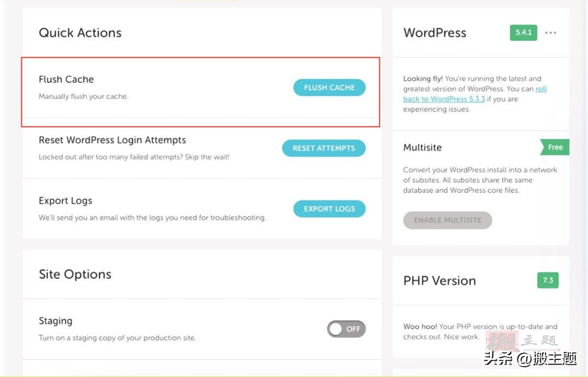Click the RESET ATTEMPTS button
Image resolution: width=588 pixels, height=377 pixels.
click(323, 148)
